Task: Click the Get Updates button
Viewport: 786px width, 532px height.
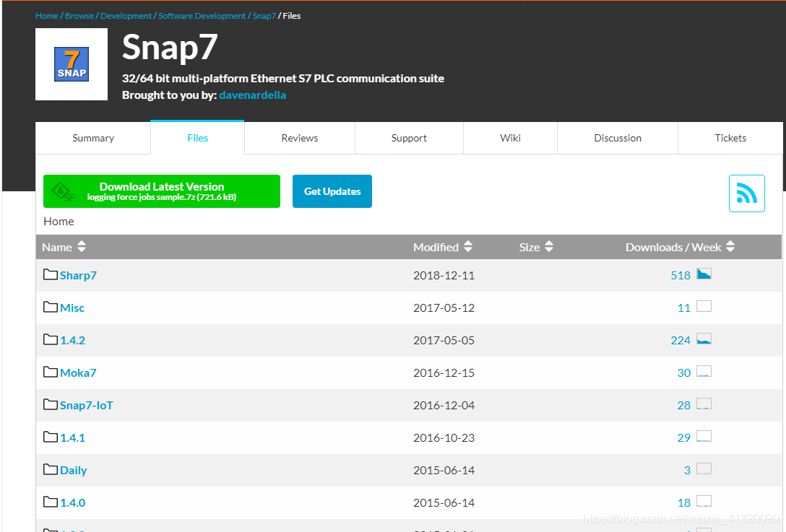Action: [332, 191]
